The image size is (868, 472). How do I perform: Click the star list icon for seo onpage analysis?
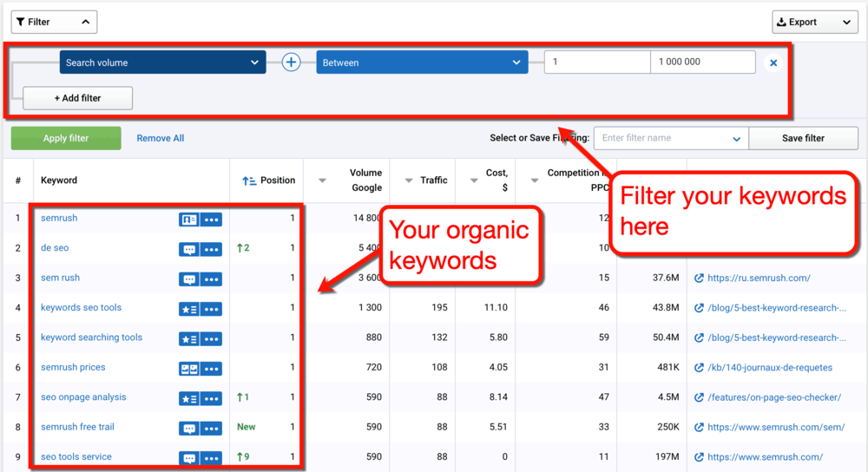188,399
